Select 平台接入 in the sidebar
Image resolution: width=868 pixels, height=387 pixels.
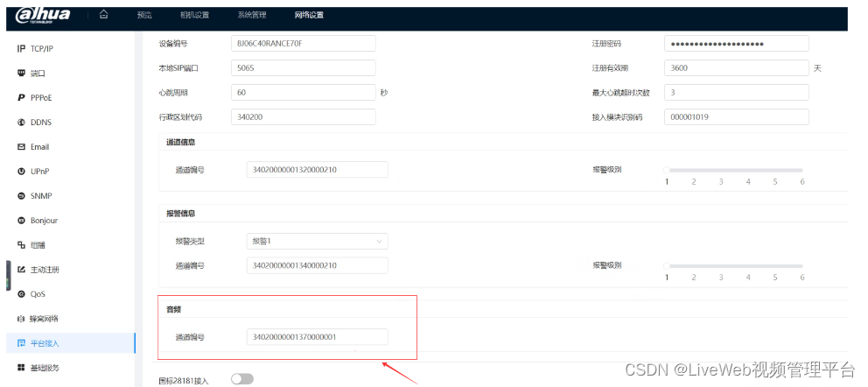coord(70,343)
